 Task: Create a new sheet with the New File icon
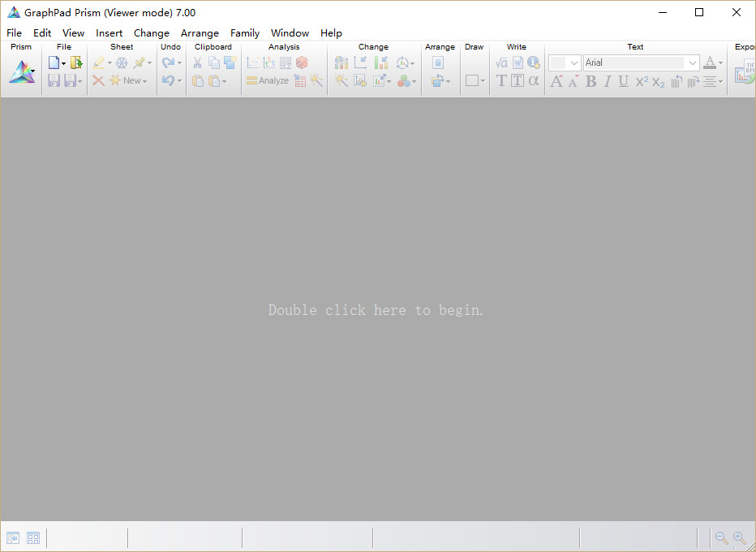(54, 62)
